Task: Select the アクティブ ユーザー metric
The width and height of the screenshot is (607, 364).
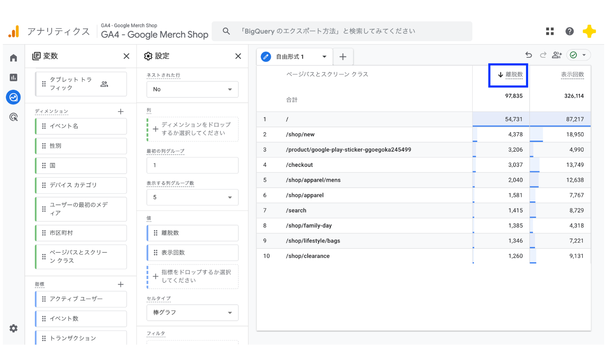Action: tap(81, 299)
